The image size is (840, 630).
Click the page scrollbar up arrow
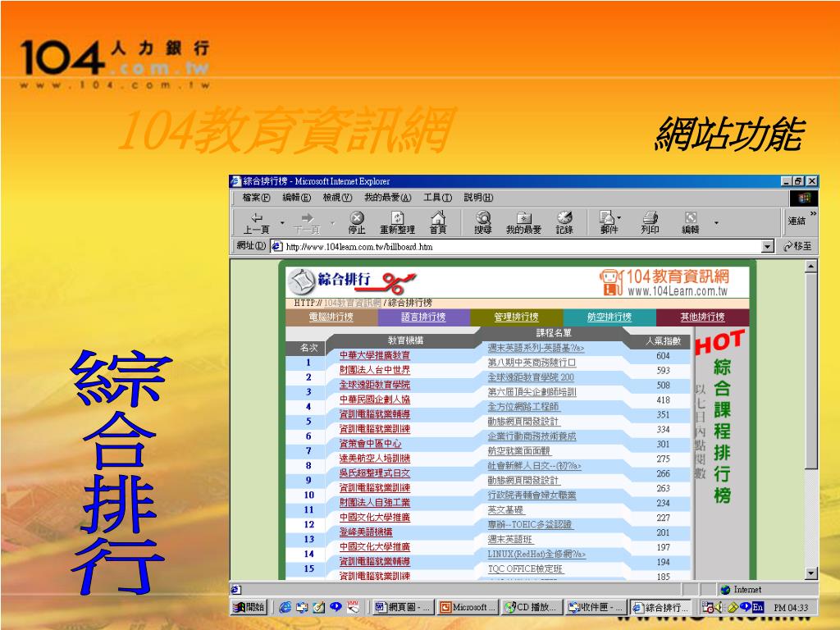coord(811,267)
